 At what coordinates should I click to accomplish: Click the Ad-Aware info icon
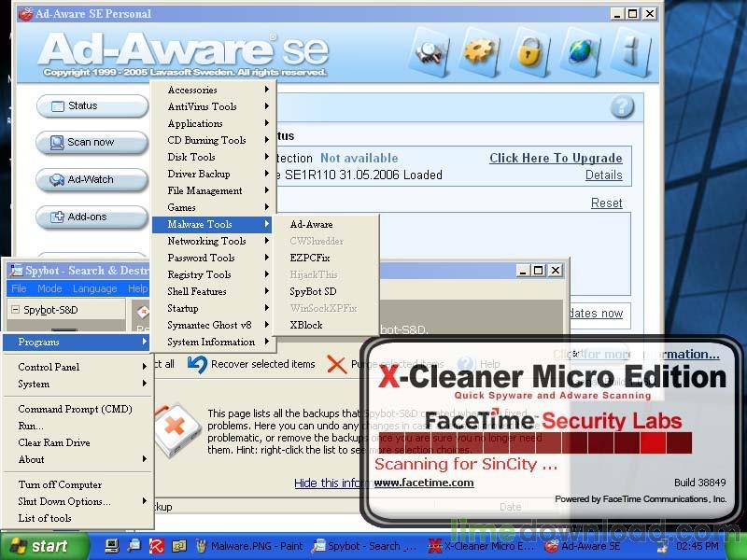tap(631, 53)
